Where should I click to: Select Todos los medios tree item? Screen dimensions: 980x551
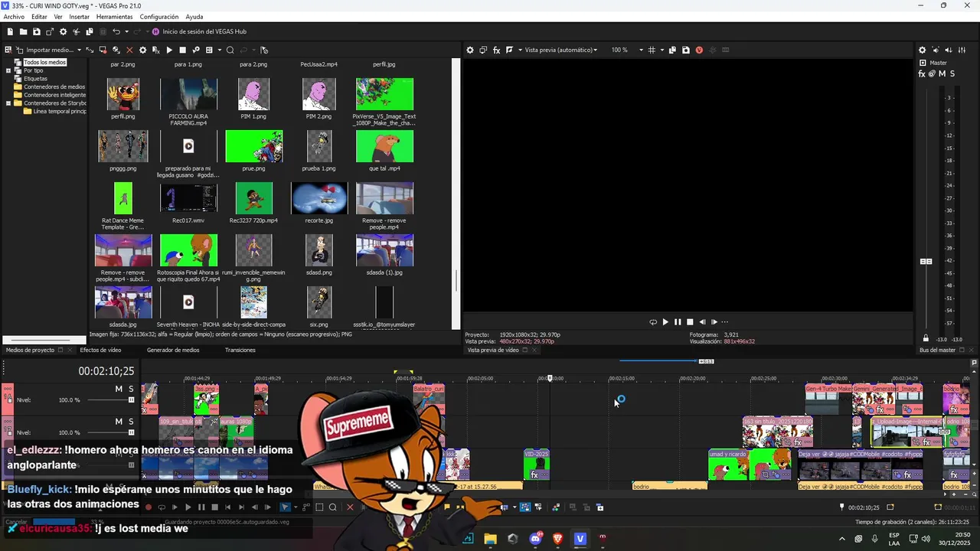44,62
